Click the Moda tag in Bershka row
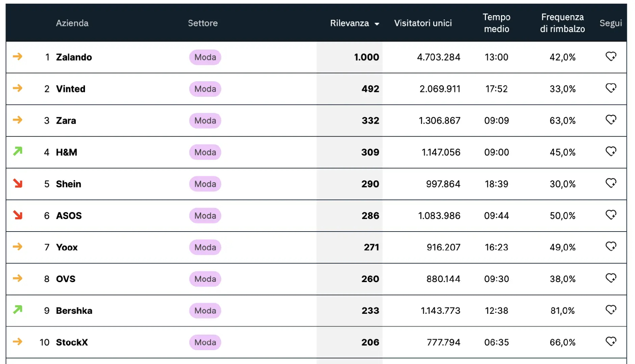Screen dimensions: 635x364 tap(205, 310)
